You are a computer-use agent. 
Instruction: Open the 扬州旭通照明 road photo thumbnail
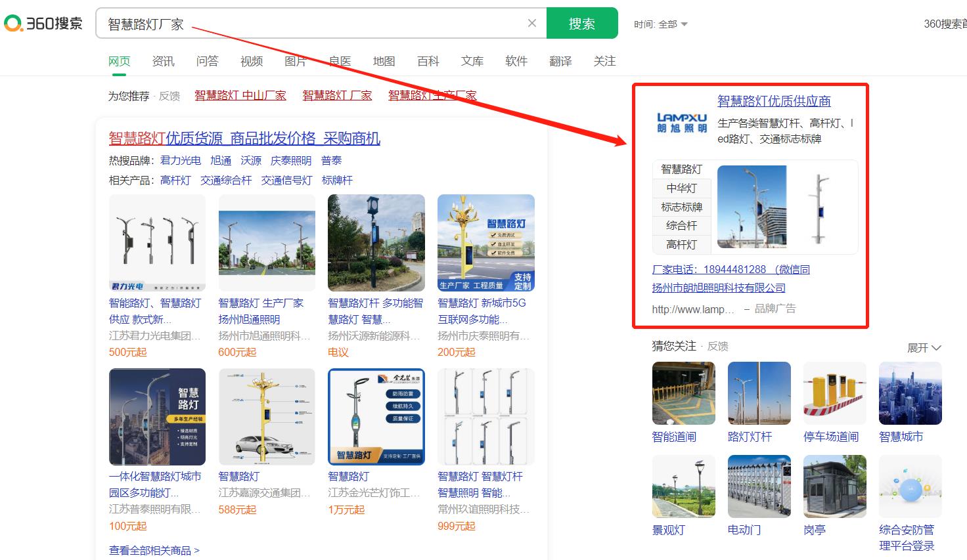(267, 243)
